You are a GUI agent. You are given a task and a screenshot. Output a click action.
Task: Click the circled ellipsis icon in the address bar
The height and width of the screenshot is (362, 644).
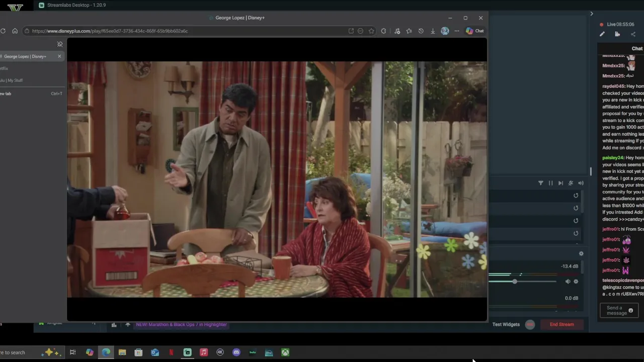pos(360,31)
